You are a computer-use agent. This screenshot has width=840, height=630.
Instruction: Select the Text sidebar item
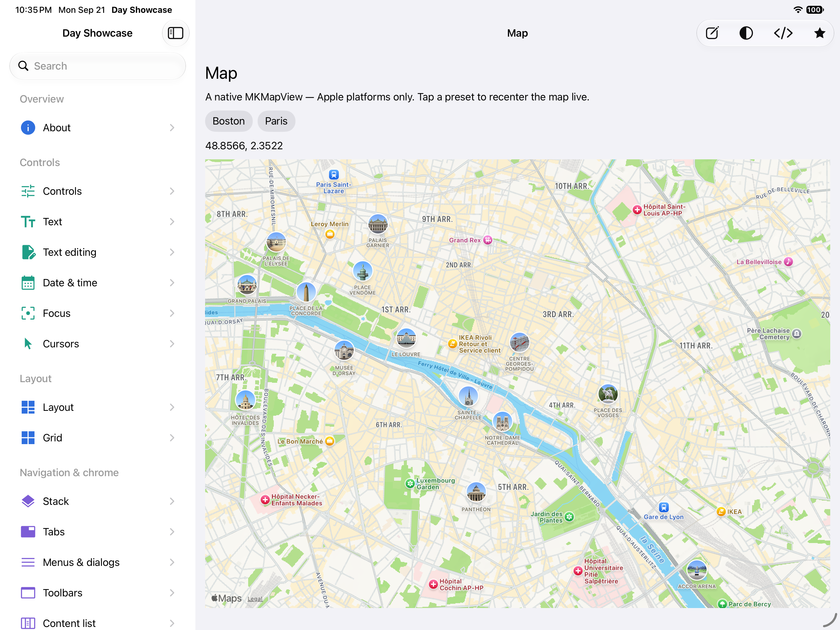click(x=98, y=222)
